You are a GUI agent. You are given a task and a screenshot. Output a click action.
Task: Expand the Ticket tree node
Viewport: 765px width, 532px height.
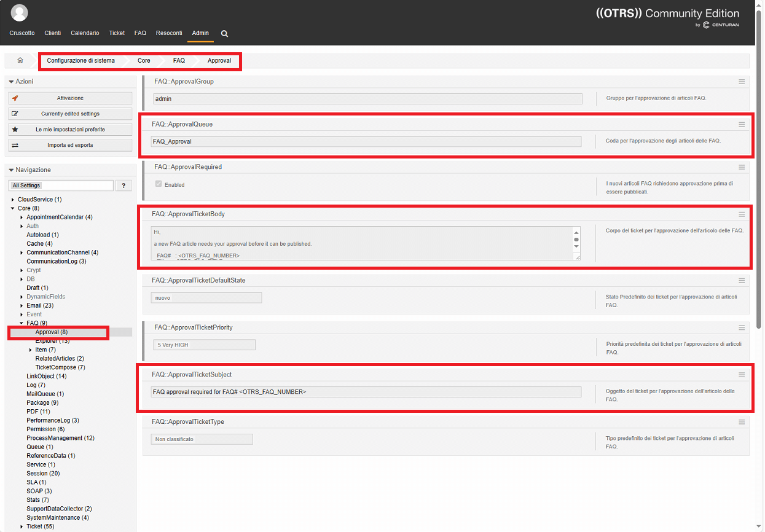coord(22,526)
